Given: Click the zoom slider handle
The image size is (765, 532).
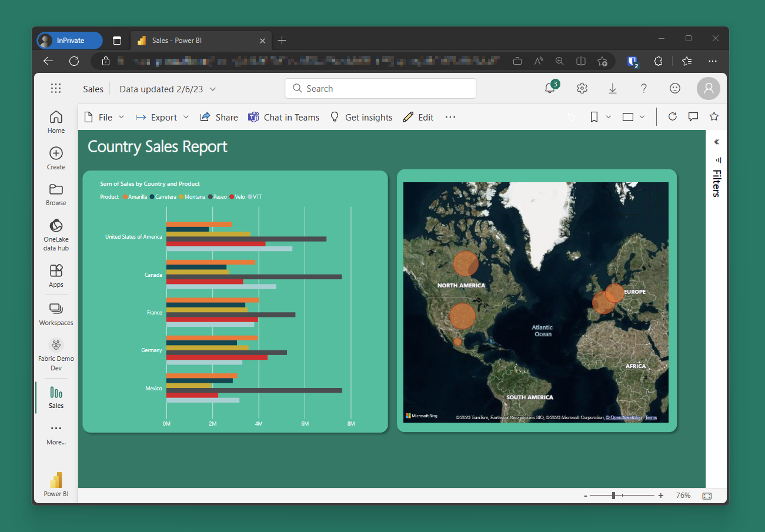Looking at the screenshot, I should pos(613,496).
